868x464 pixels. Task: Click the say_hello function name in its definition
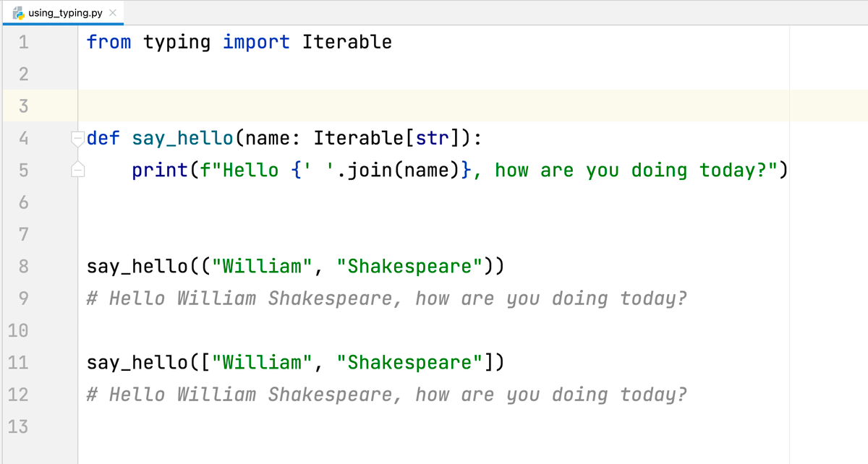183,138
